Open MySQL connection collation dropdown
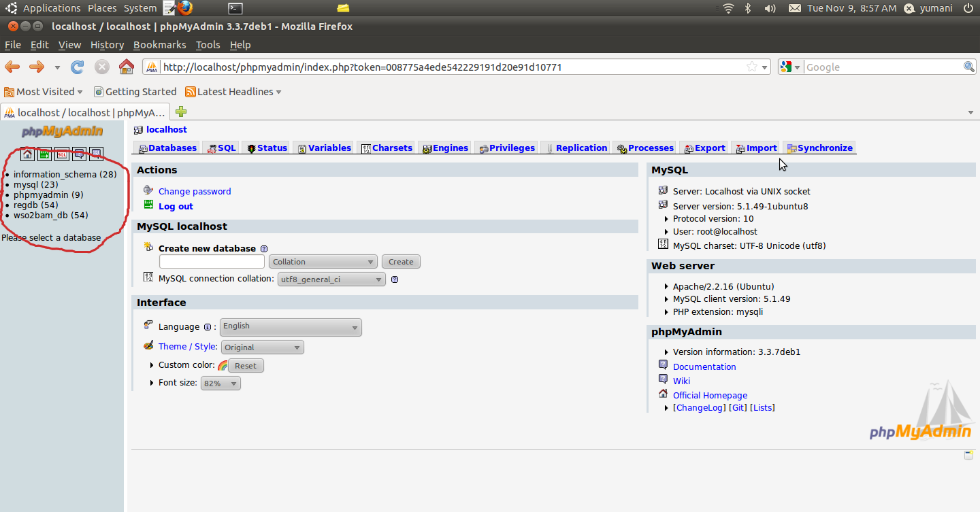The image size is (980, 512). point(331,279)
